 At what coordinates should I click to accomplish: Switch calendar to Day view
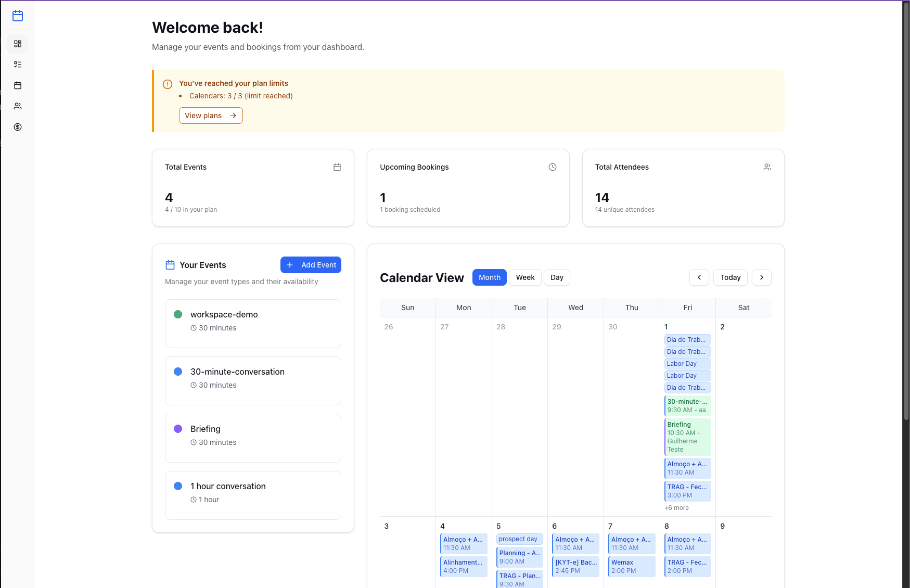(557, 277)
